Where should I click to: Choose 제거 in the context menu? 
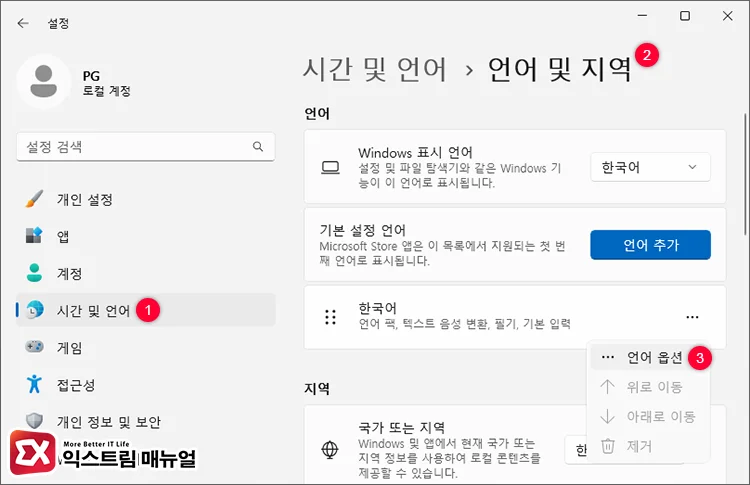pyautogui.click(x=649, y=446)
